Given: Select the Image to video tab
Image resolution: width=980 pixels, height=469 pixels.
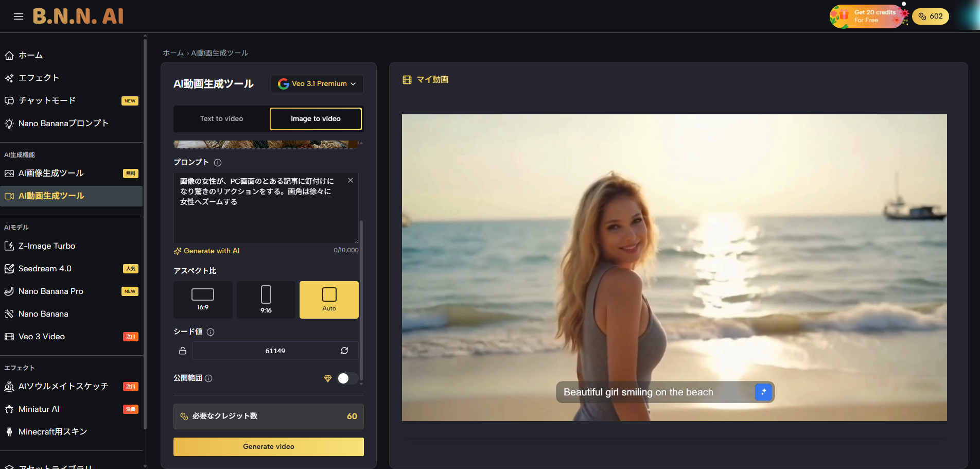Looking at the screenshot, I should point(316,119).
